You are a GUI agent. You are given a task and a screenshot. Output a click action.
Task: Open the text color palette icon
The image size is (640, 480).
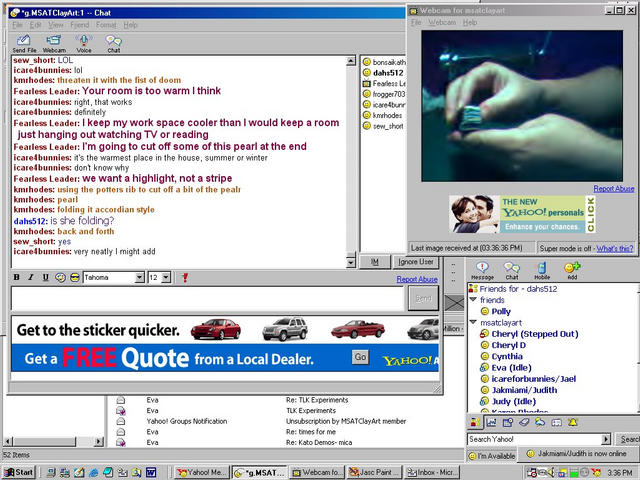click(60, 278)
